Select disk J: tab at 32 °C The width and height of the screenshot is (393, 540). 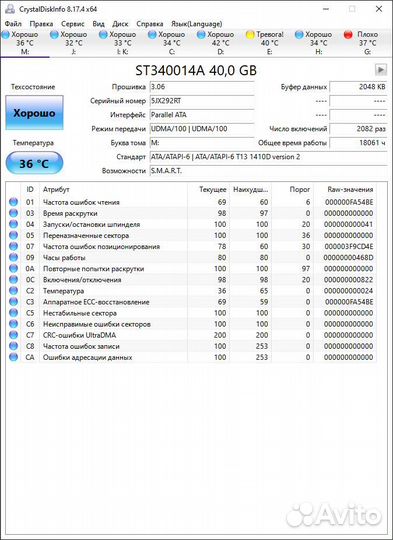(74, 43)
